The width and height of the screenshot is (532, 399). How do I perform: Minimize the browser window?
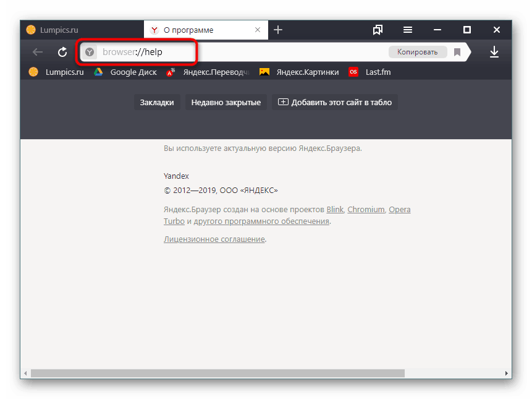[437, 30]
